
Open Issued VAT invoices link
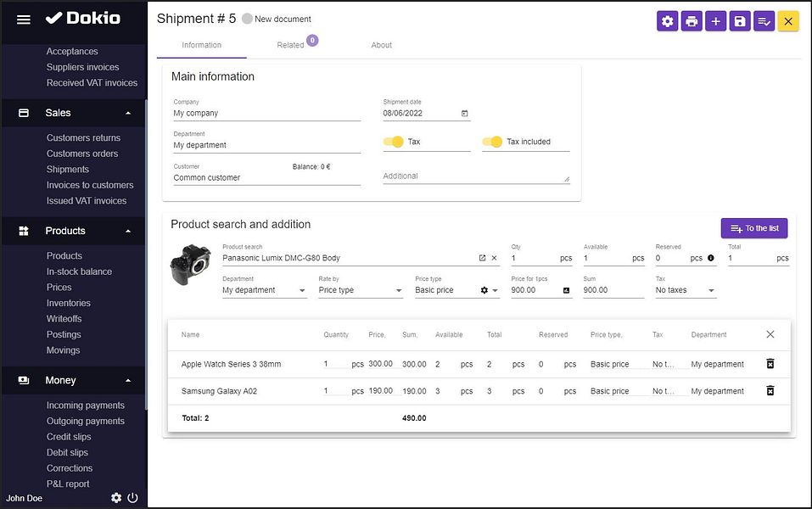tap(87, 201)
